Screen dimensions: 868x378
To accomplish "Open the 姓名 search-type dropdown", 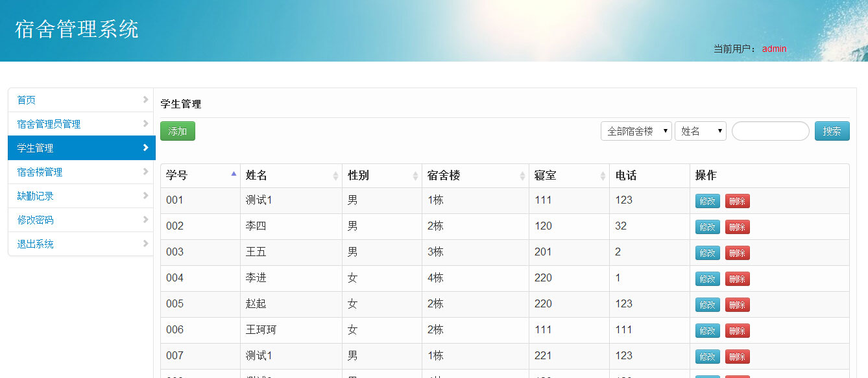I will click(x=701, y=130).
